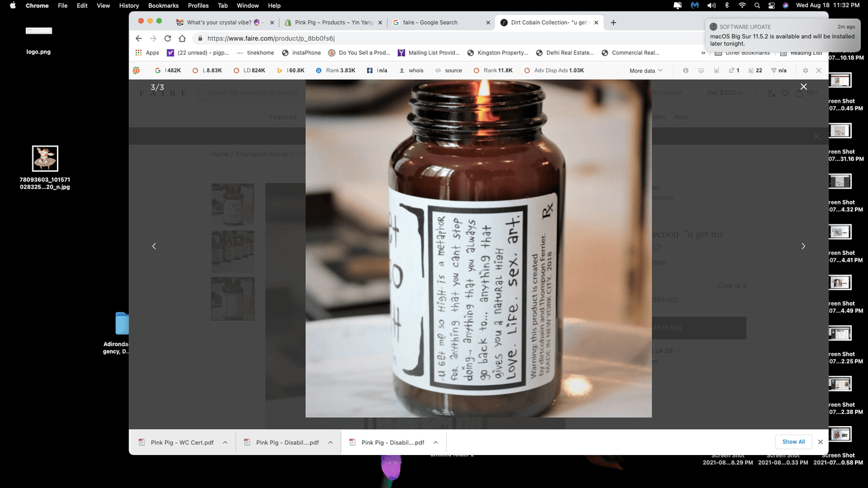Click the browser back arrow

click(139, 38)
